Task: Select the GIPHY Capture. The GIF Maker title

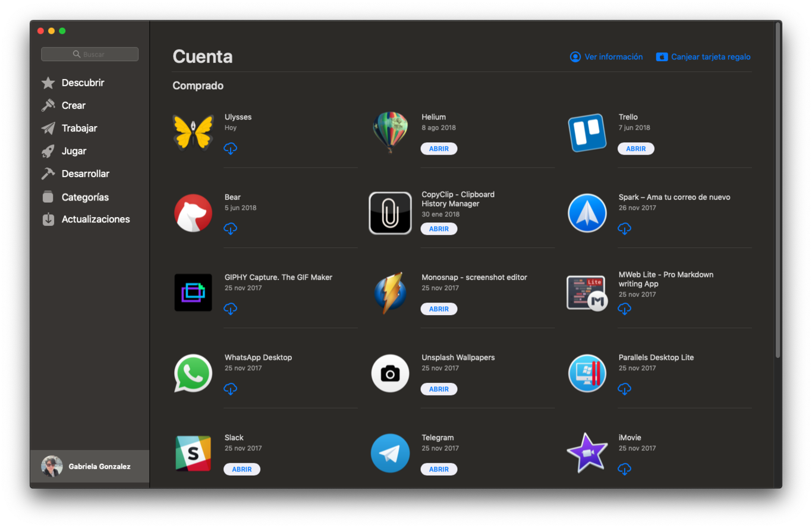Action: [278, 277]
